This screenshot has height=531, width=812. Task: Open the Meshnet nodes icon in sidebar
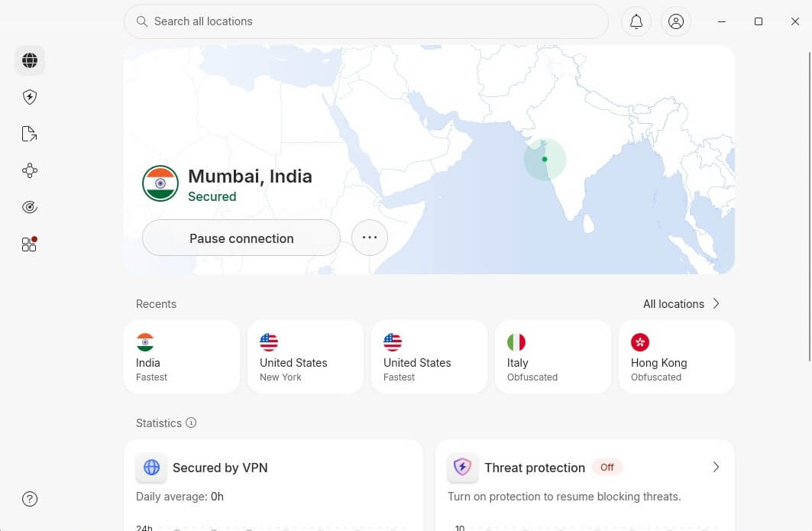(30, 170)
